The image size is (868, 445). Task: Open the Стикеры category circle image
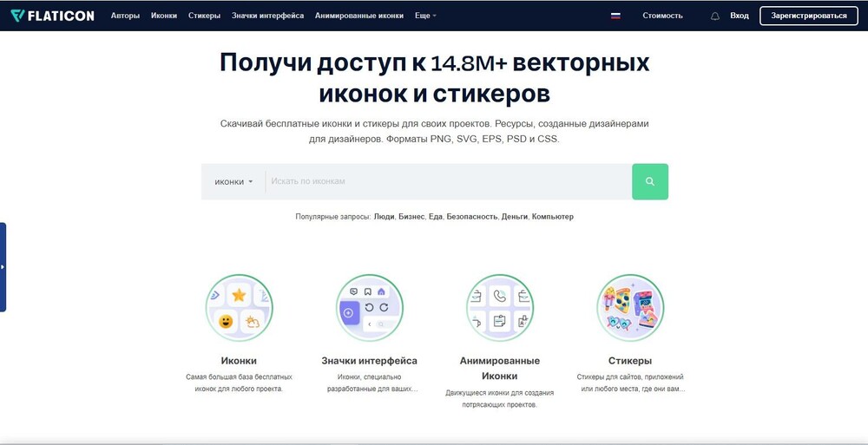point(630,308)
